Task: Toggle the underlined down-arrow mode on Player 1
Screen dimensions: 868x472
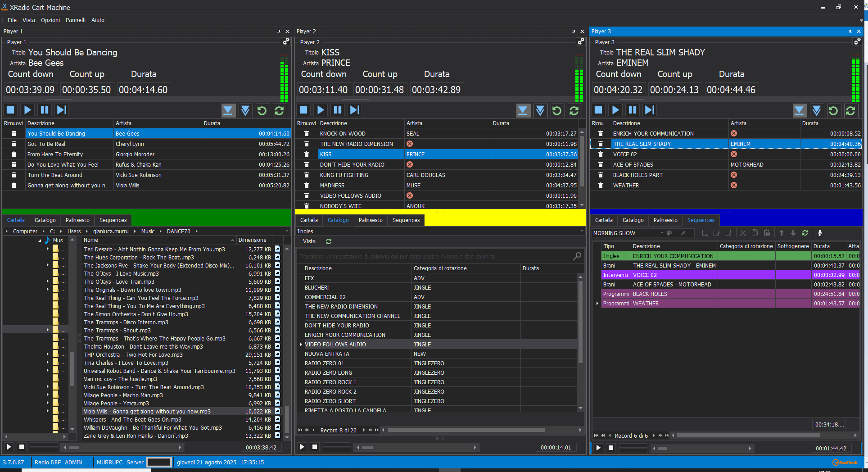Action: point(228,110)
